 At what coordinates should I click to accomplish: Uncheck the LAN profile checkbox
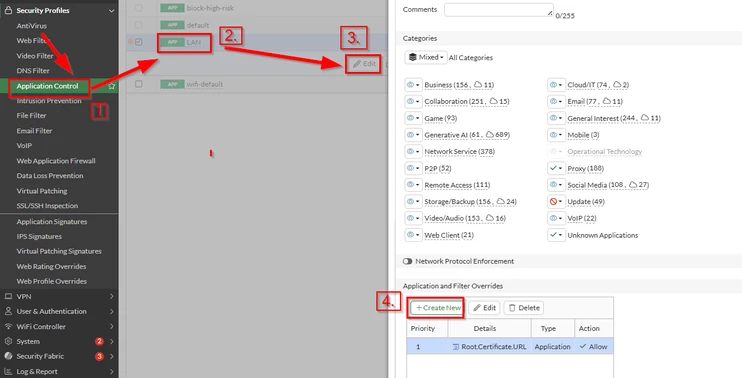tap(138, 42)
